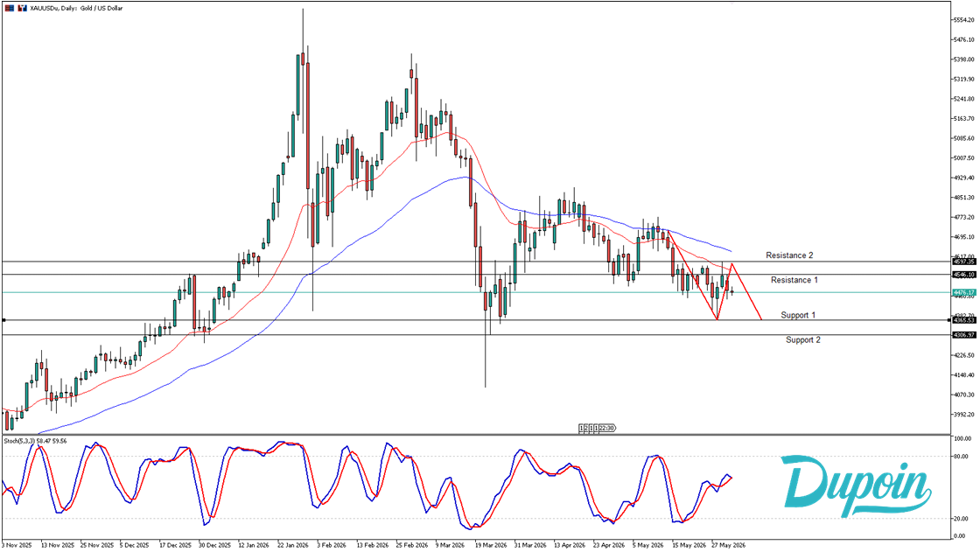The width and height of the screenshot is (980, 552).
Task: Click the 4597.35 price tag on the axis
Action: pos(963,262)
